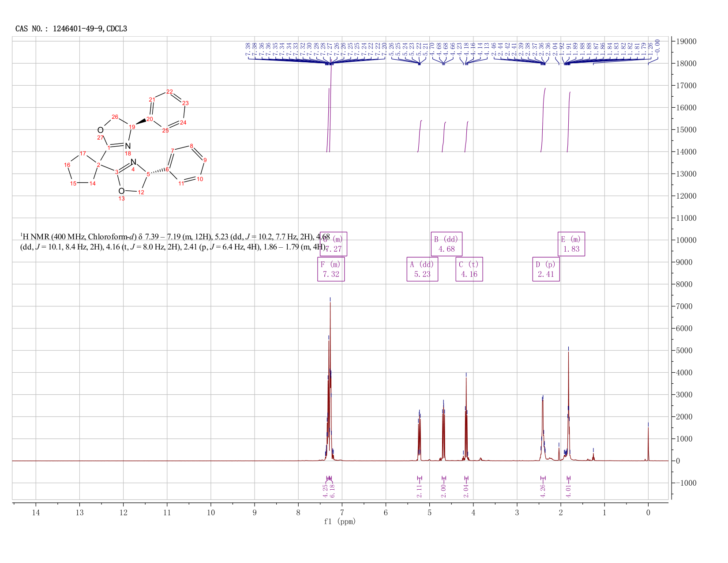Click atom label 10 in the structure
Viewport: 728px width, 563px height.
click(200, 179)
